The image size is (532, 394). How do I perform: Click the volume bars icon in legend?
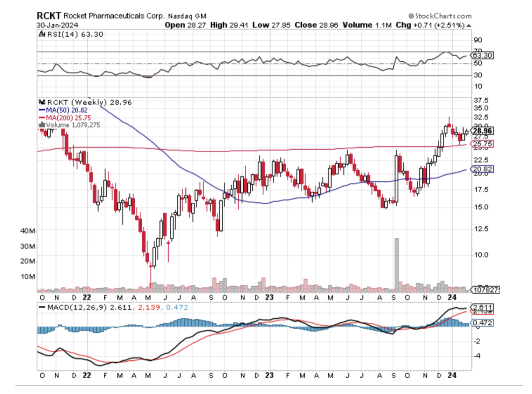42,125
